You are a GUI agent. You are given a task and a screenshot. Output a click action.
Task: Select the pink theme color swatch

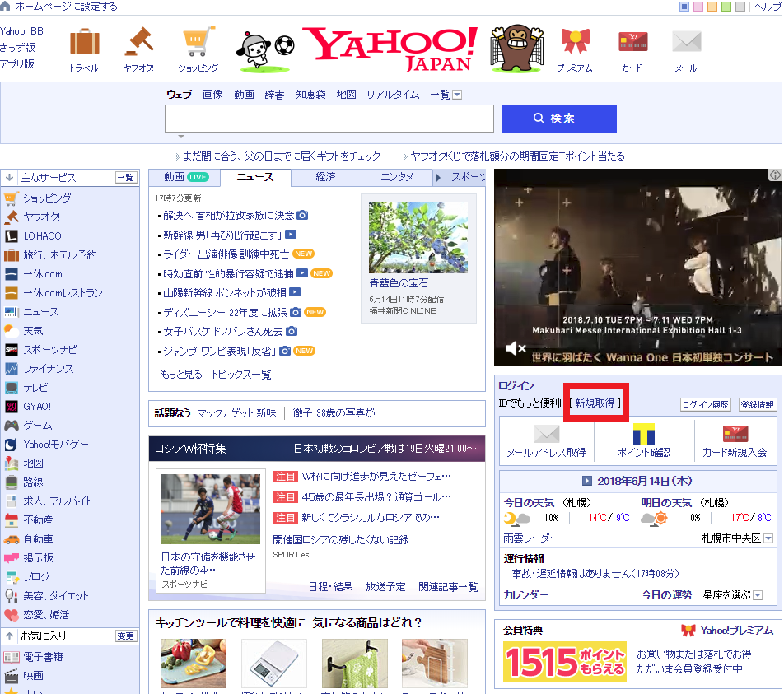698,7
